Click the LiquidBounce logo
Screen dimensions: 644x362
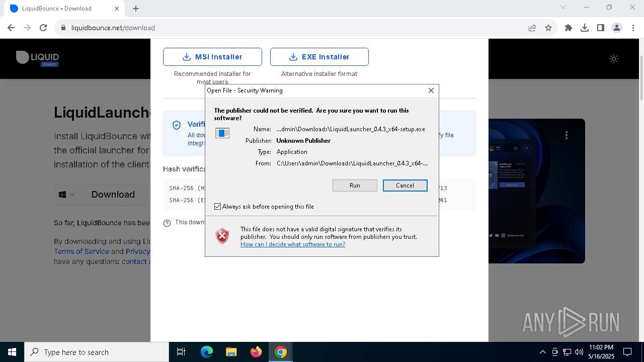click(x=38, y=58)
